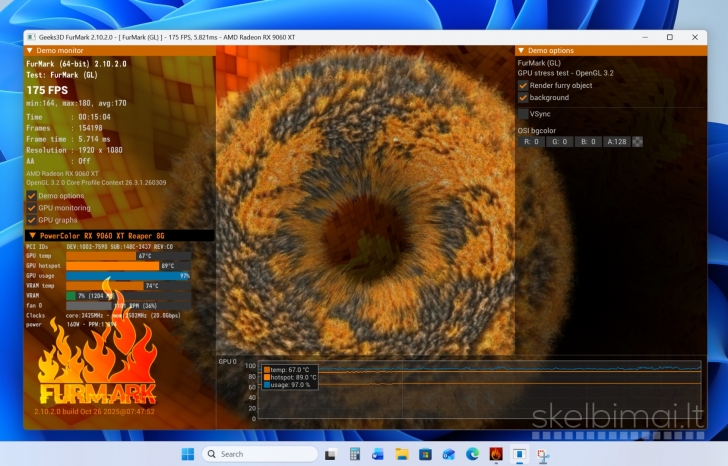Image resolution: width=728 pixels, height=466 pixels.
Task: Click the power 160W line
Action: click(x=71, y=324)
